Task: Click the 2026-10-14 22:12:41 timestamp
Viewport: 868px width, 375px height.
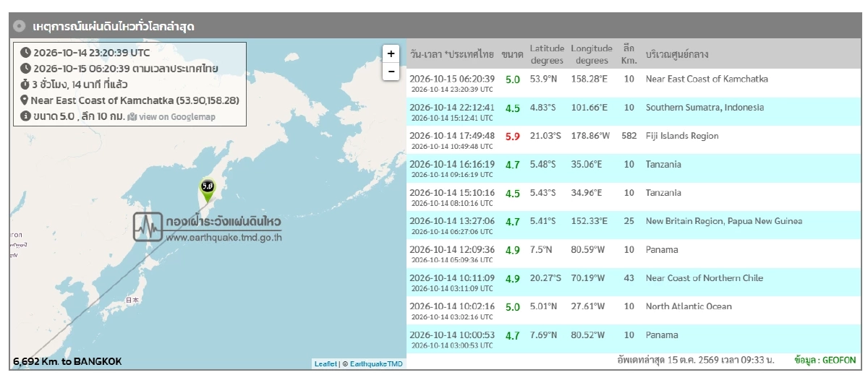Action: (452, 108)
